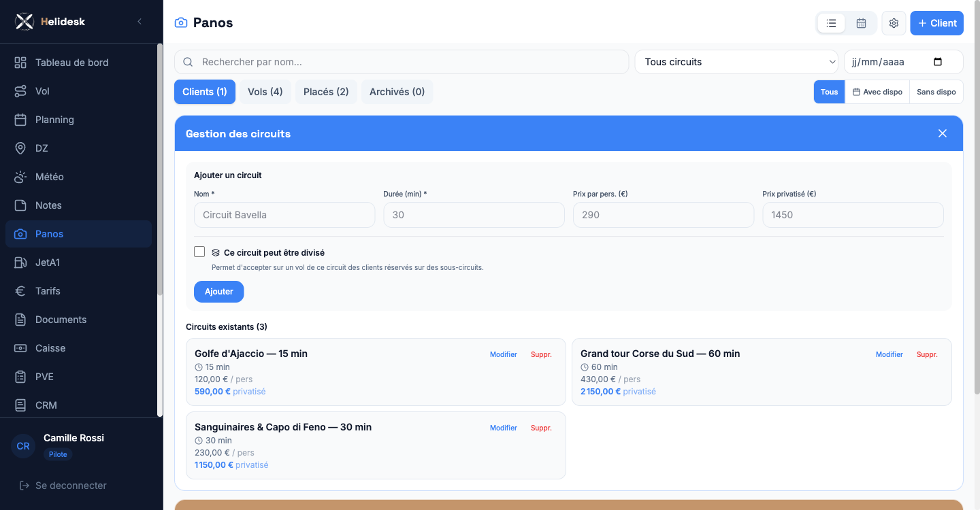980x510 pixels.
Task: Click the '+ Client' button
Action: (x=936, y=23)
